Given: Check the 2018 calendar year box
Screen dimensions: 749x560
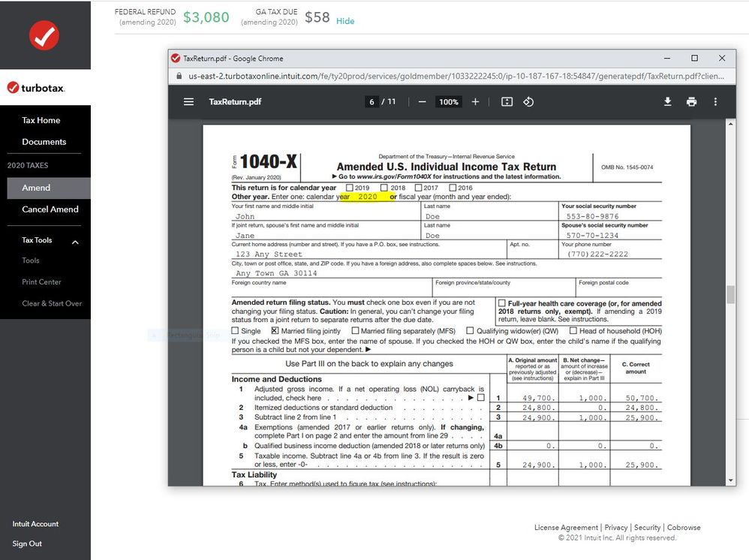Looking at the screenshot, I should 384,188.
